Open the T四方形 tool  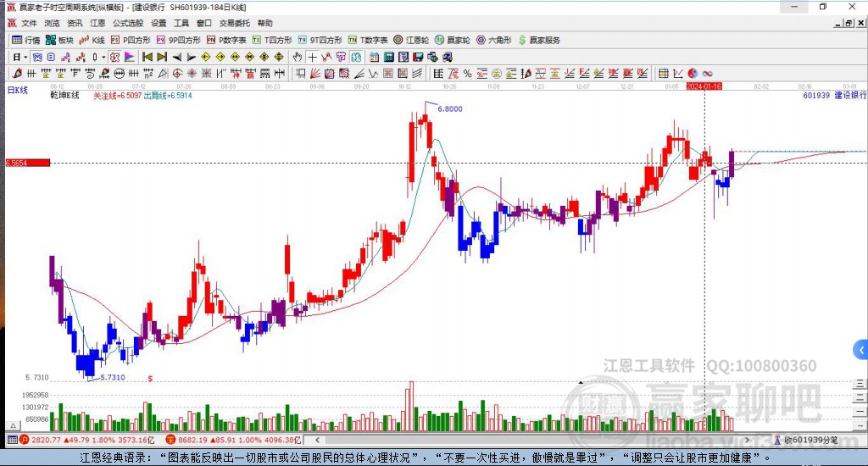coord(272,40)
